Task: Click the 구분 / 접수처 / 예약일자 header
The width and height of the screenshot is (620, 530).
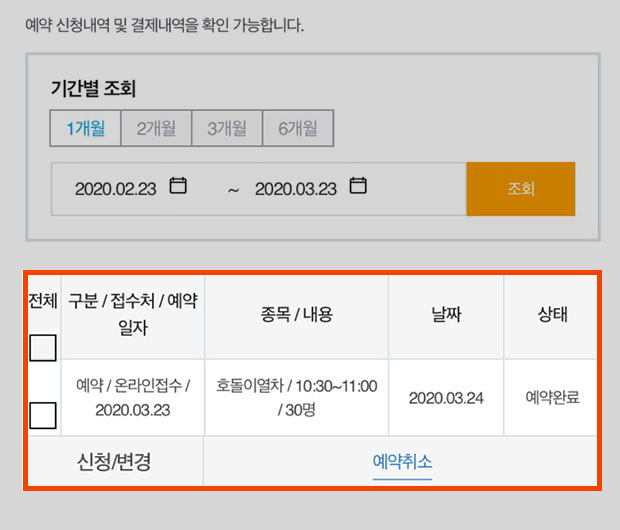Action: point(133,314)
